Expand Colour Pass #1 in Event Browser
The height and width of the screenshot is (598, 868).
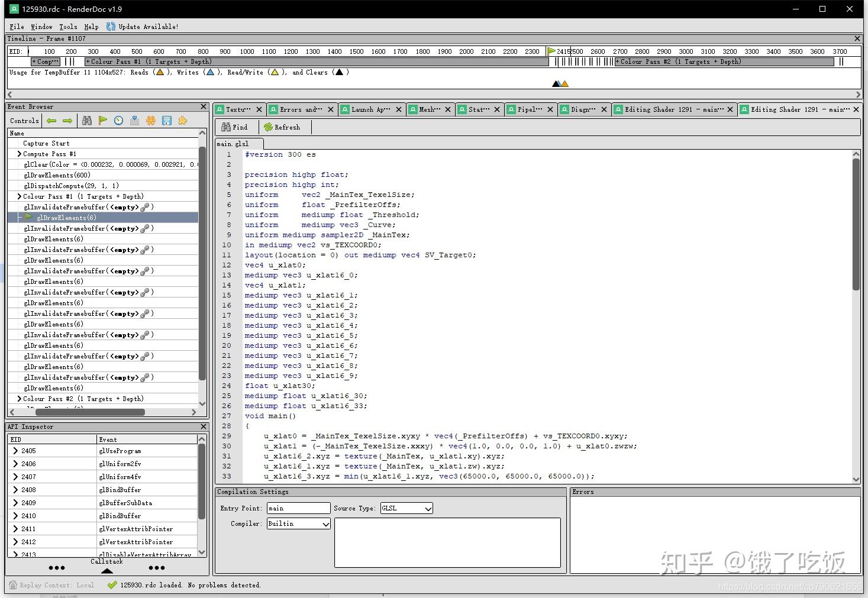(19, 196)
